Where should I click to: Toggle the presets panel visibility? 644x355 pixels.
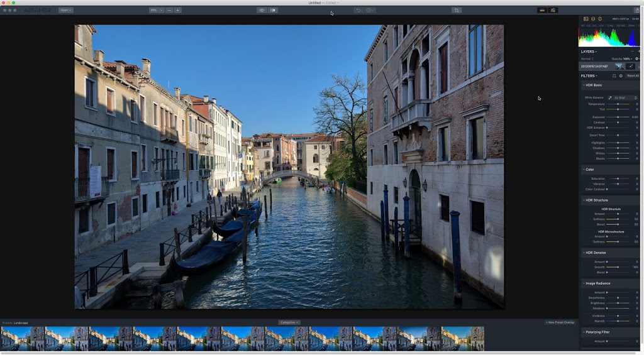pyautogui.click(x=542, y=10)
